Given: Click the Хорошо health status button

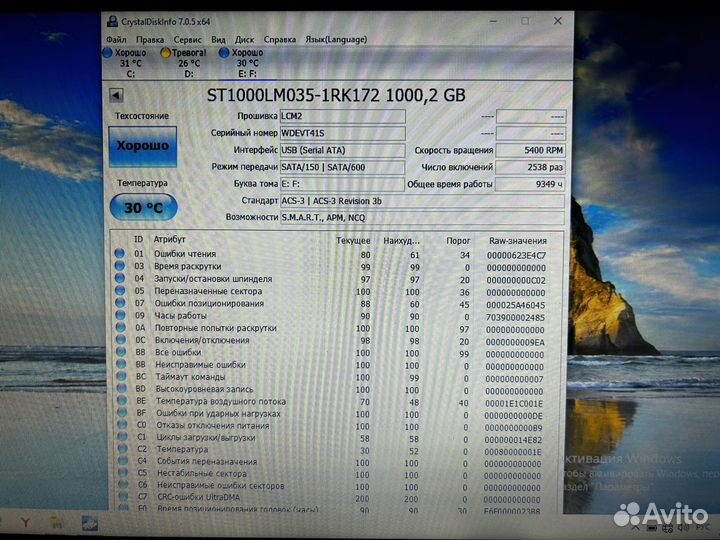Looking at the screenshot, I should tap(143, 146).
